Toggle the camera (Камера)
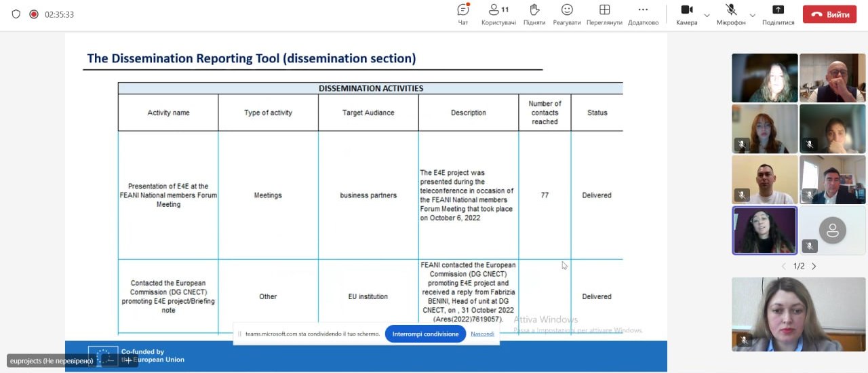 686,14
